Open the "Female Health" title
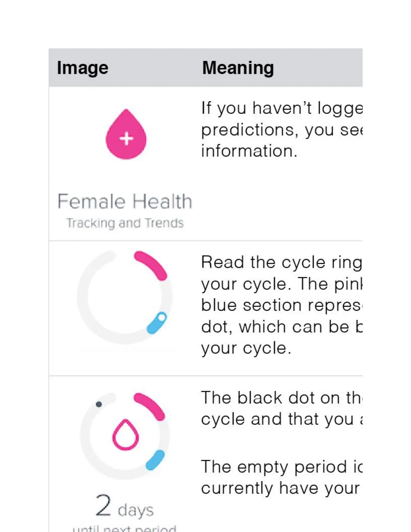 click(125, 202)
